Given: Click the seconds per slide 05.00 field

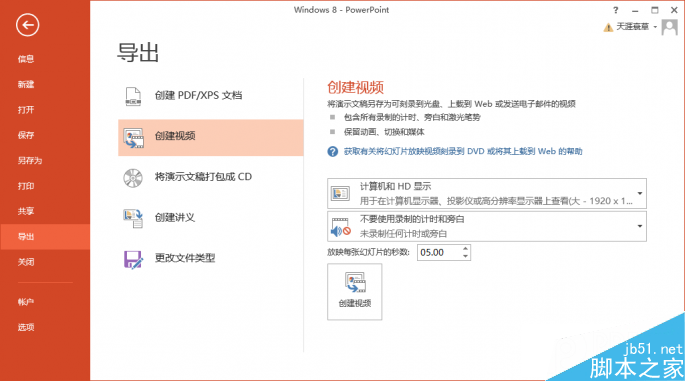Looking at the screenshot, I should [439, 253].
